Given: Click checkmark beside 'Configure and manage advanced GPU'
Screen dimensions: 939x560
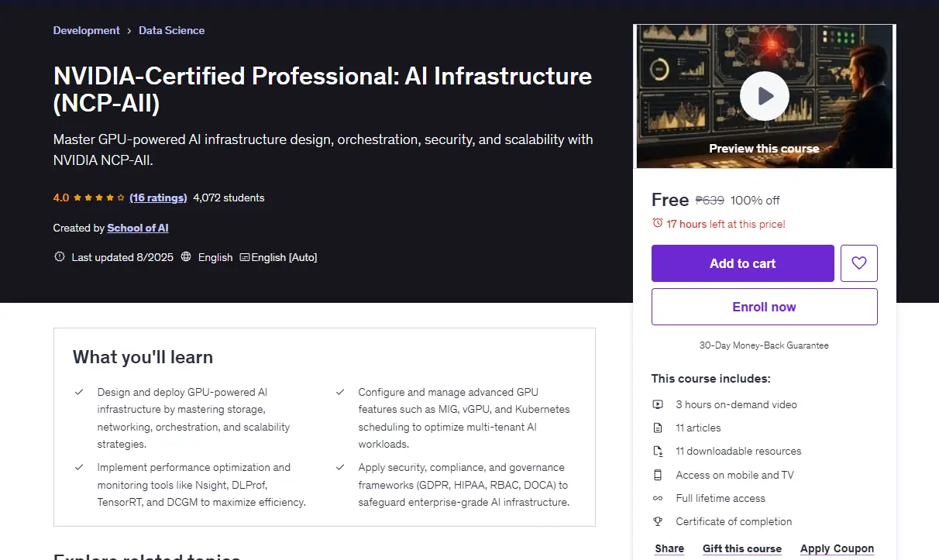Looking at the screenshot, I should pos(340,392).
